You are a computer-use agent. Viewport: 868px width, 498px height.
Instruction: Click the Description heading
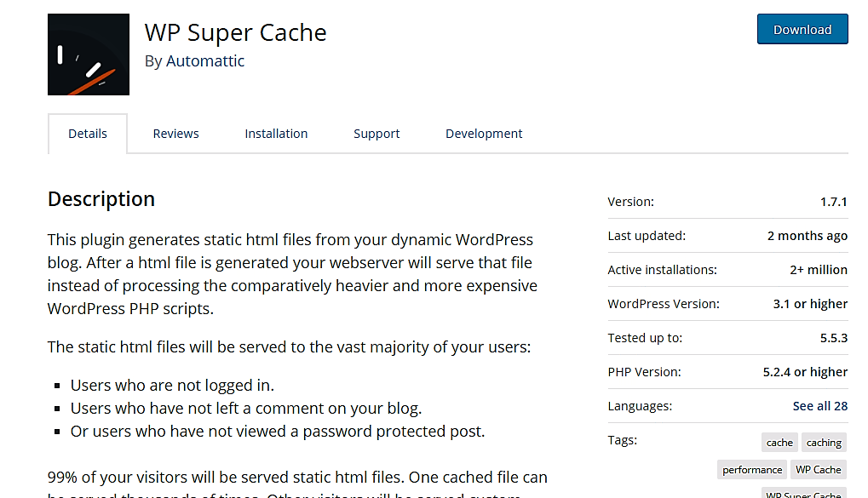pyautogui.click(x=101, y=199)
